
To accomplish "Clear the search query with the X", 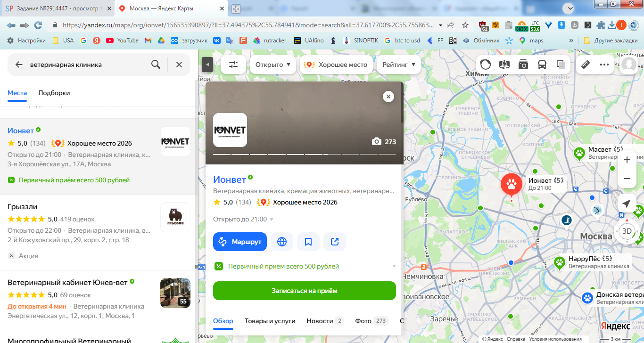I will (179, 65).
